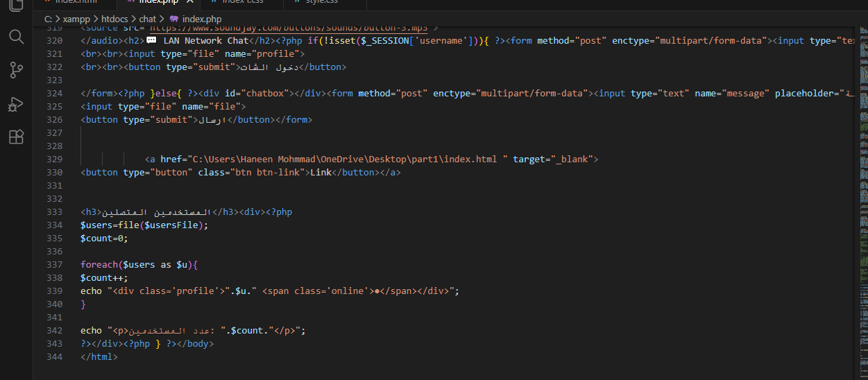Click the closing '</html>' tag
Viewport: 868px width, 380px height.
[99, 357]
